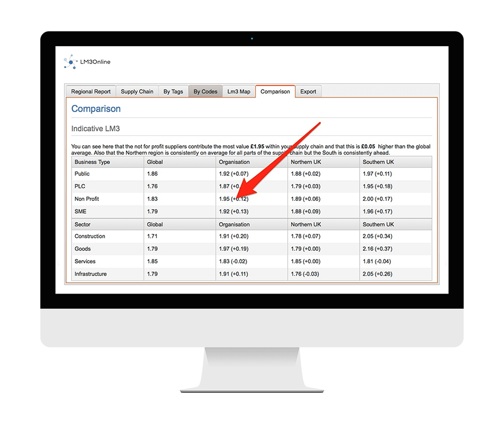
Task: Select the By Tags tab
Action: click(x=173, y=91)
